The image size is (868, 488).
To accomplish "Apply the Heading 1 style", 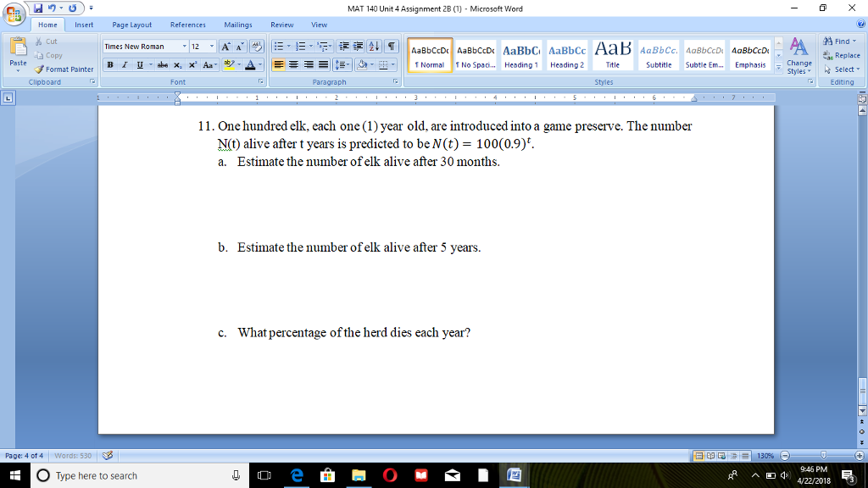I will pyautogui.click(x=520, y=55).
